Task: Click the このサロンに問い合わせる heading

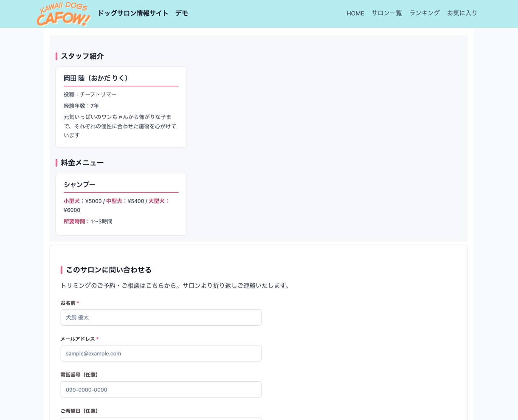Action: click(x=109, y=270)
